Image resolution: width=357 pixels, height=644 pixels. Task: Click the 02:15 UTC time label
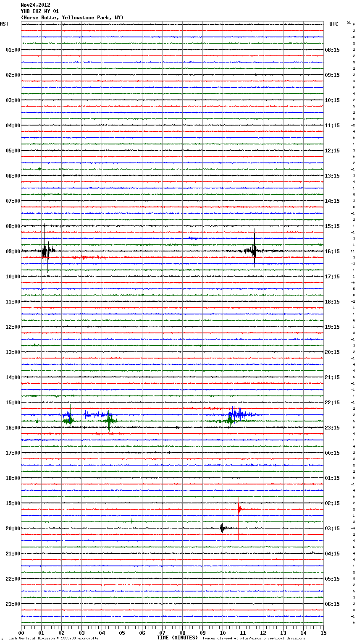tap(332, 503)
